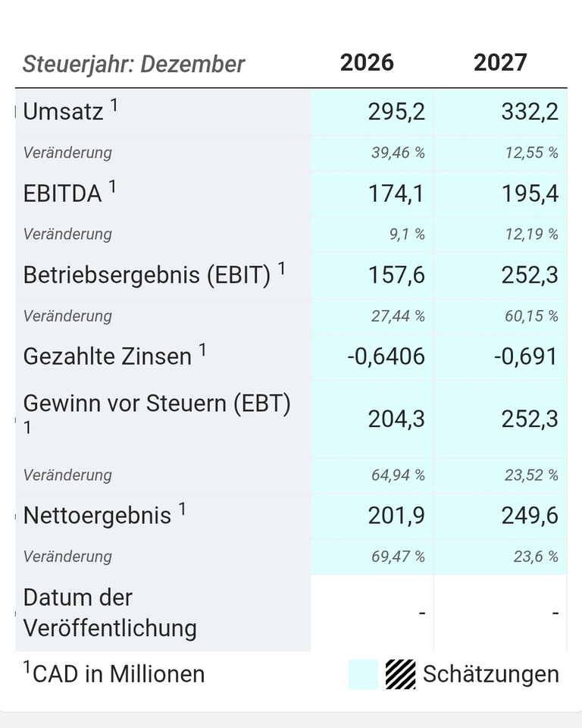Image resolution: width=582 pixels, height=728 pixels.
Task: Click the hatched Schätzungen legend icon
Action: (400, 674)
